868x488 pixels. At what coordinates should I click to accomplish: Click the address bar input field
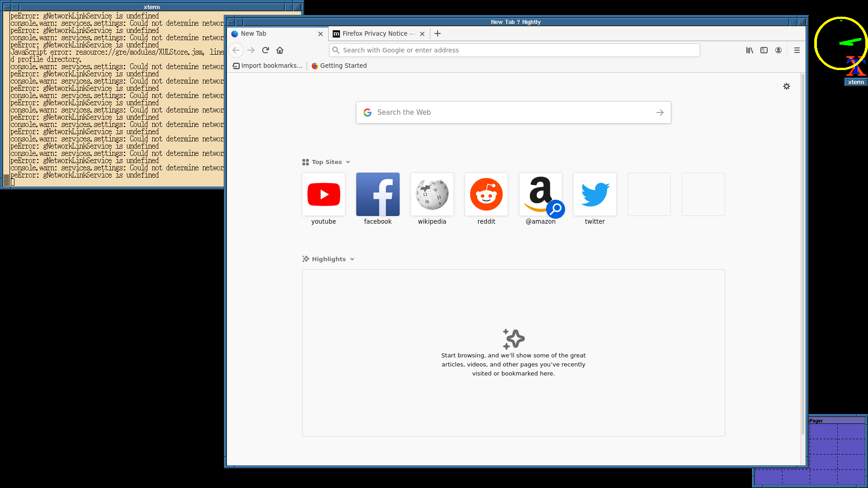pos(515,50)
